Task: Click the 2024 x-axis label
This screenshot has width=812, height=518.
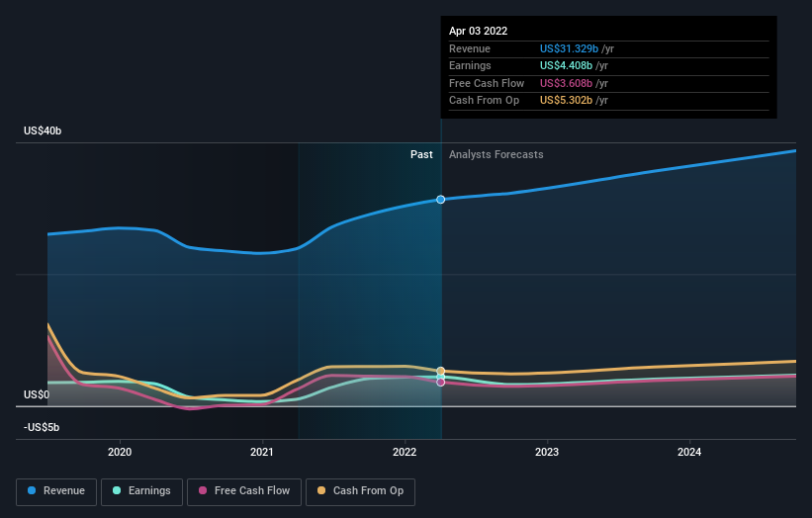Action: pyautogui.click(x=689, y=452)
